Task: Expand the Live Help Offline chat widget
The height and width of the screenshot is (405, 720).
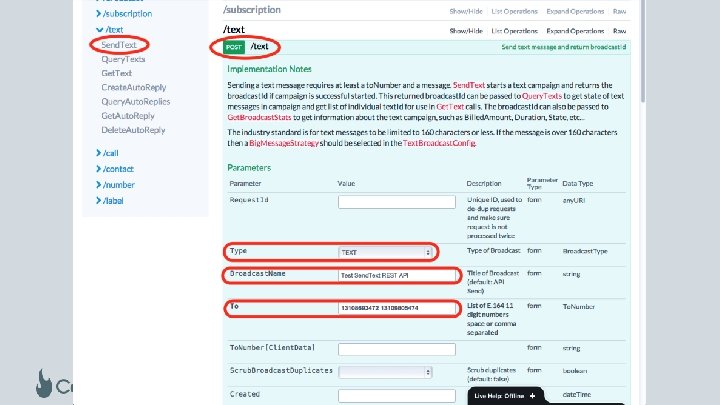Action: tap(505, 396)
